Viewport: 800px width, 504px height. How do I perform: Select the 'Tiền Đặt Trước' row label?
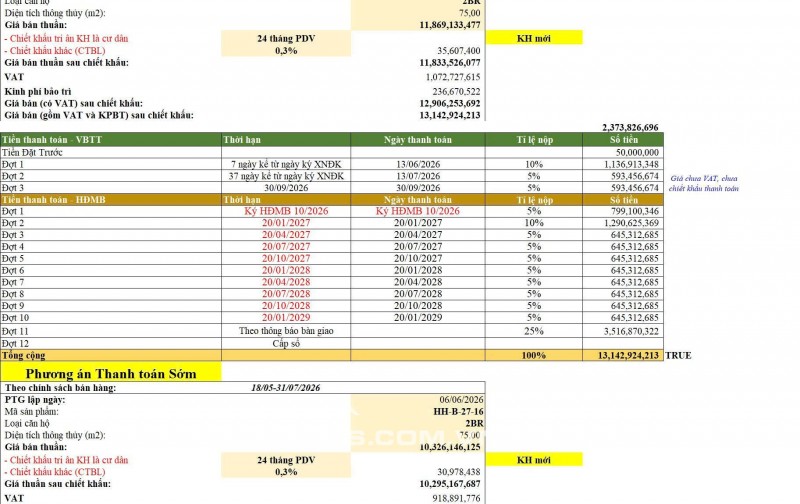32,153
